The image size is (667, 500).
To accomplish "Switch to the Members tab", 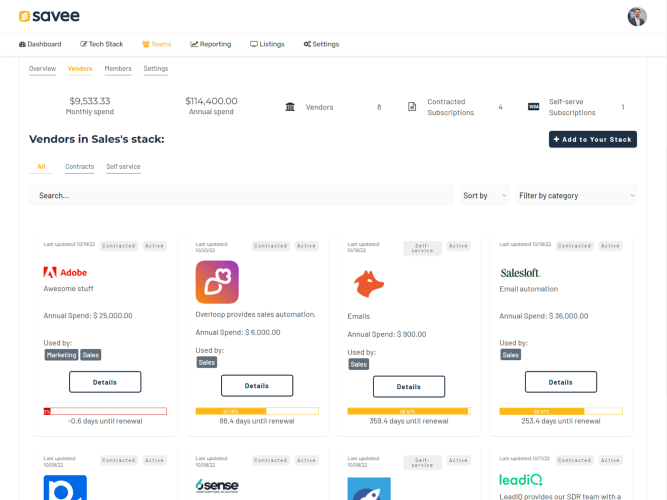I will (x=118, y=69).
